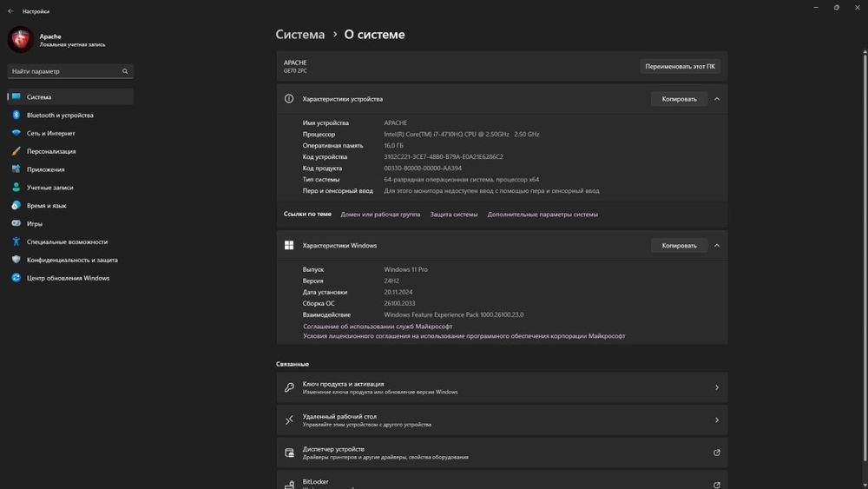Click Система in the breadcrumb header
The width and height of the screenshot is (868, 489).
(x=299, y=35)
